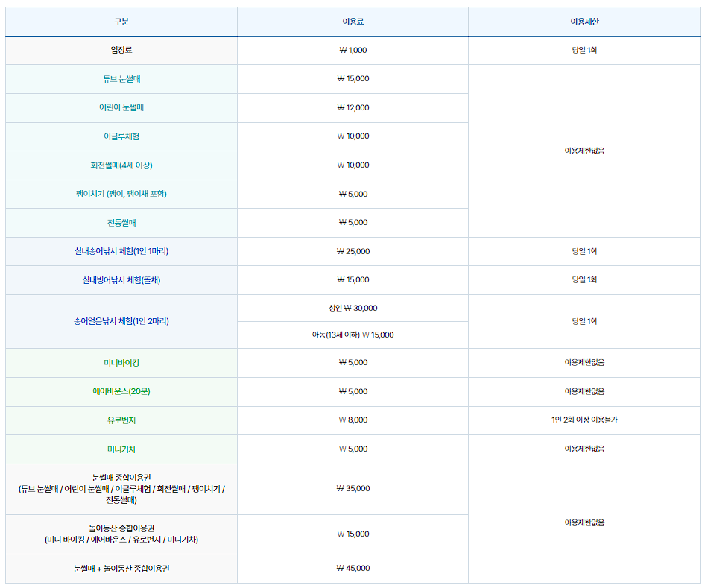Click the '성인 ₩ 30,000' price cell
The width and height of the screenshot is (705, 588).
coord(353,308)
